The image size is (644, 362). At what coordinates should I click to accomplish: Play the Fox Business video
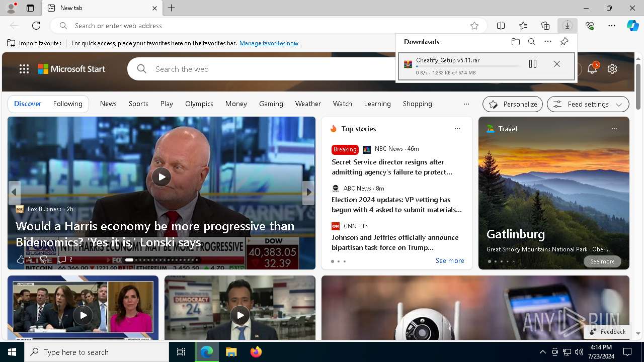point(162,177)
